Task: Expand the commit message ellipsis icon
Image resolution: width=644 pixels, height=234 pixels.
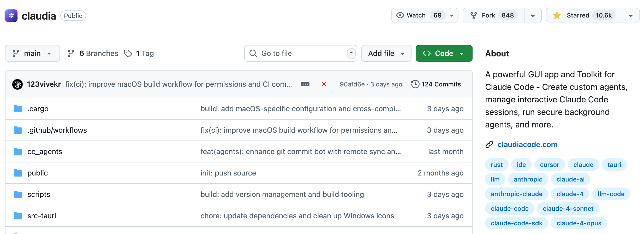Action: (x=305, y=84)
